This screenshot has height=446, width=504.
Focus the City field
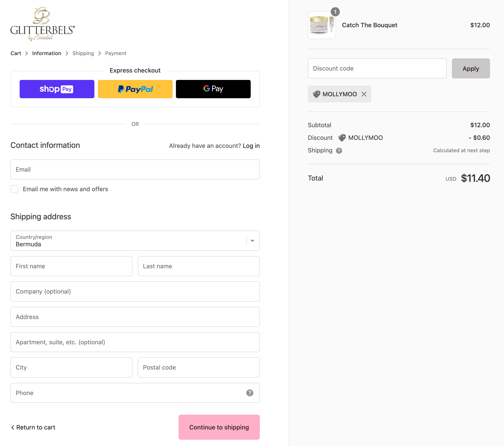[72, 367]
